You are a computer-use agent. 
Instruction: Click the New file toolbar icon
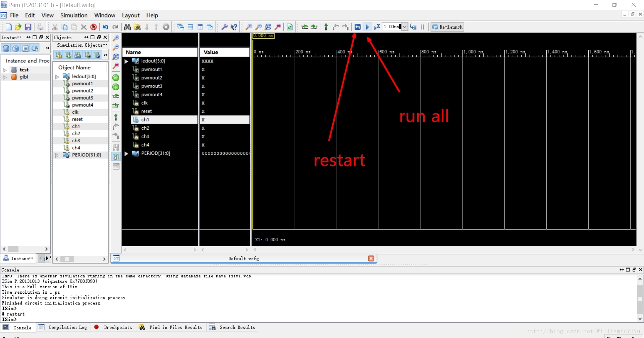(x=9, y=27)
